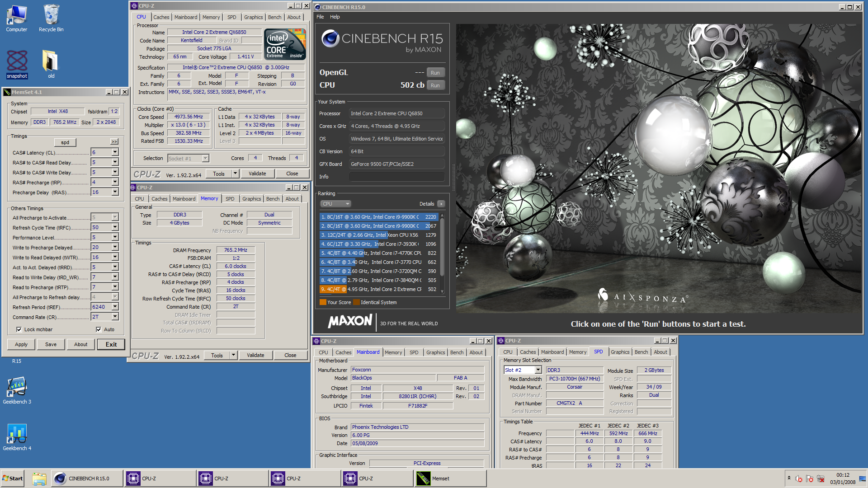Open Bench tab in CPU-Z Memory window
The height and width of the screenshot is (488, 868).
point(273,199)
